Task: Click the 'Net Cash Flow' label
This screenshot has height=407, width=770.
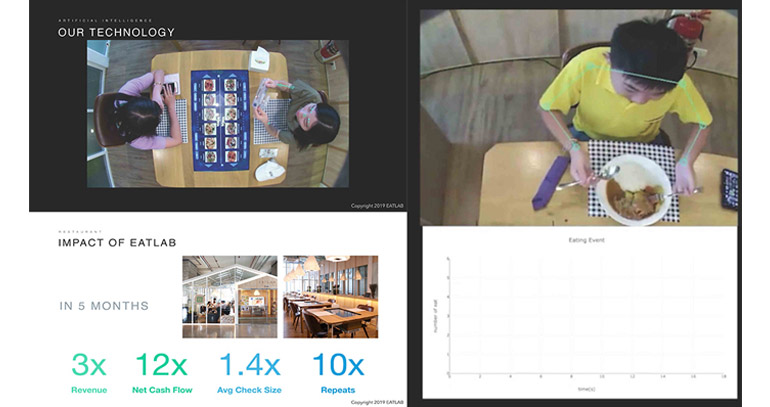Action: tap(162, 390)
